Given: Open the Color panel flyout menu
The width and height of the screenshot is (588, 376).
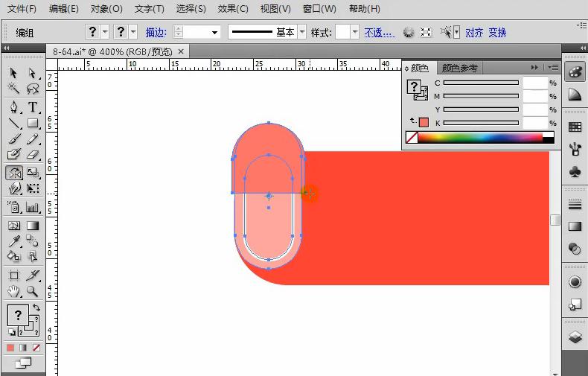Looking at the screenshot, I should tap(554, 68).
